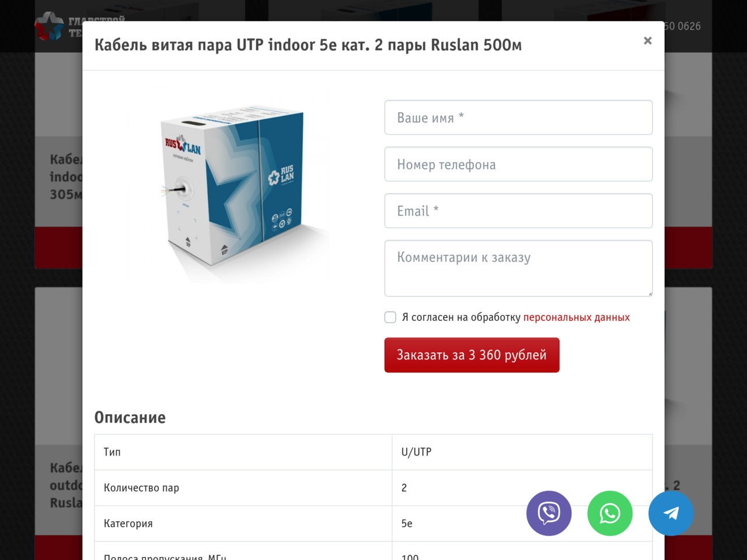Image resolution: width=747 pixels, height=560 pixels.
Task: Tick the personal data consent checkbox
Action: 390,317
